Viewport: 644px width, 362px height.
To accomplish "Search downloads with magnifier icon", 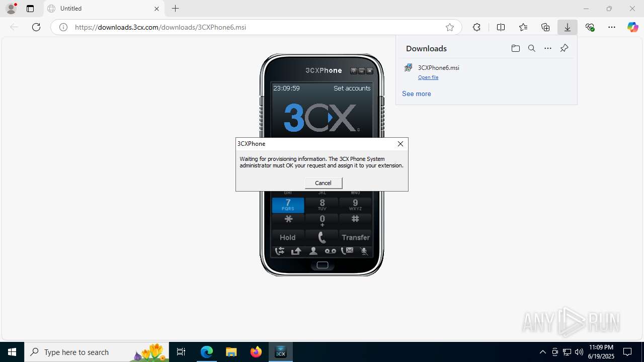I will [531, 48].
